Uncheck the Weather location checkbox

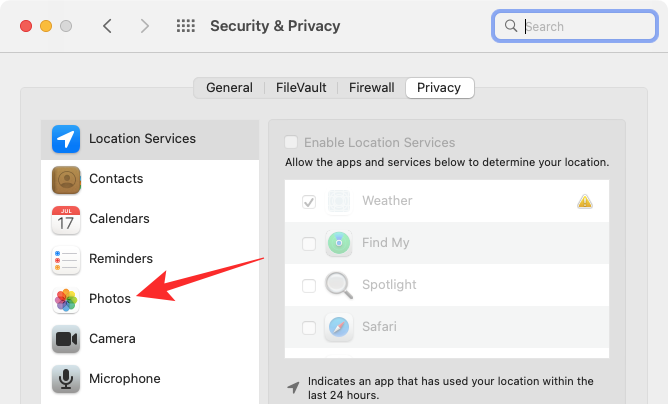(309, 201)
